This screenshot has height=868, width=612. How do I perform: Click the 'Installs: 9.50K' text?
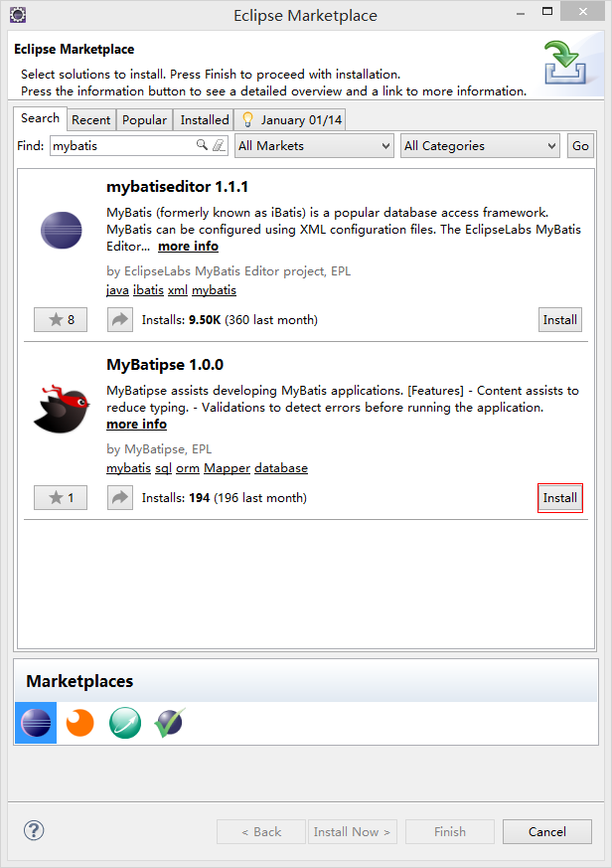pos(182,320)
